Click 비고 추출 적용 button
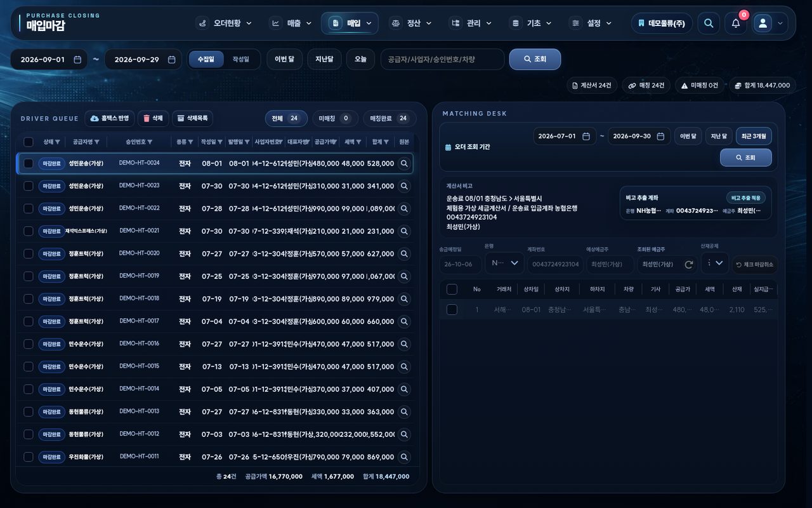The image size is (812, 508). pos(745,198)
